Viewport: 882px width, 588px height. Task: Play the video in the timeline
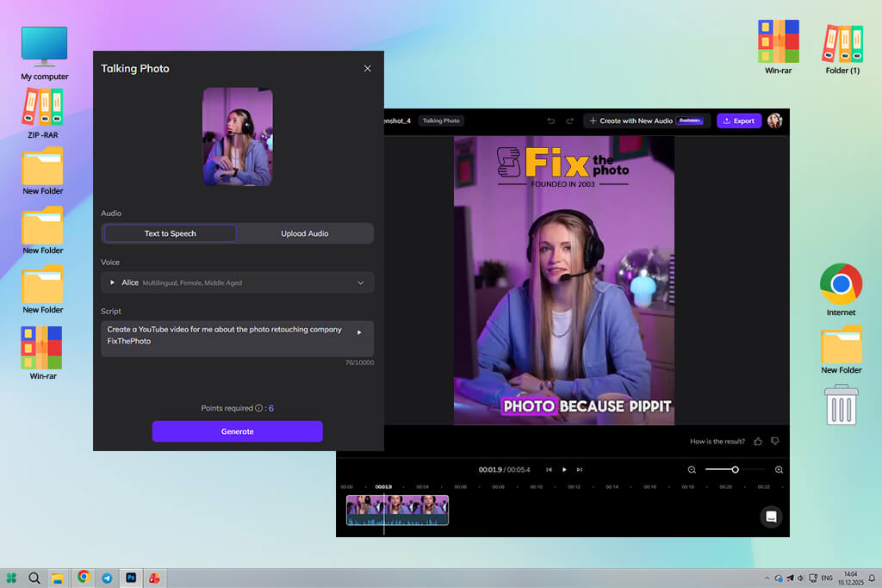tap(564, 469)
